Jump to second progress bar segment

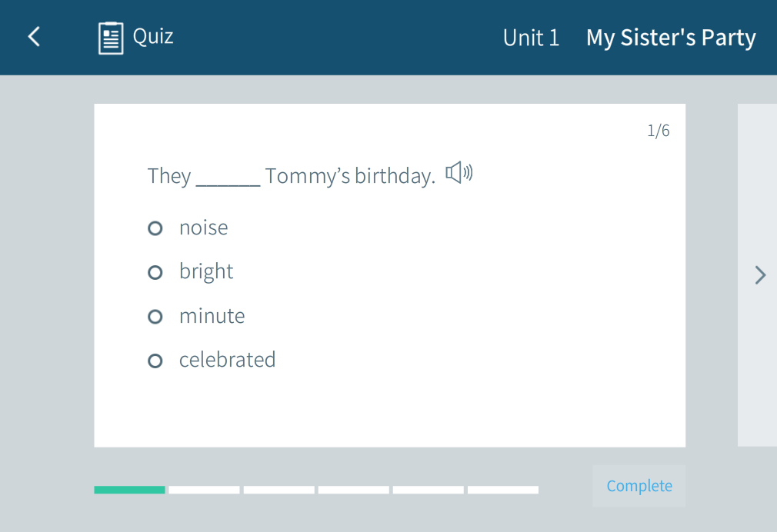pyautogui.click(x=204, y=490)
